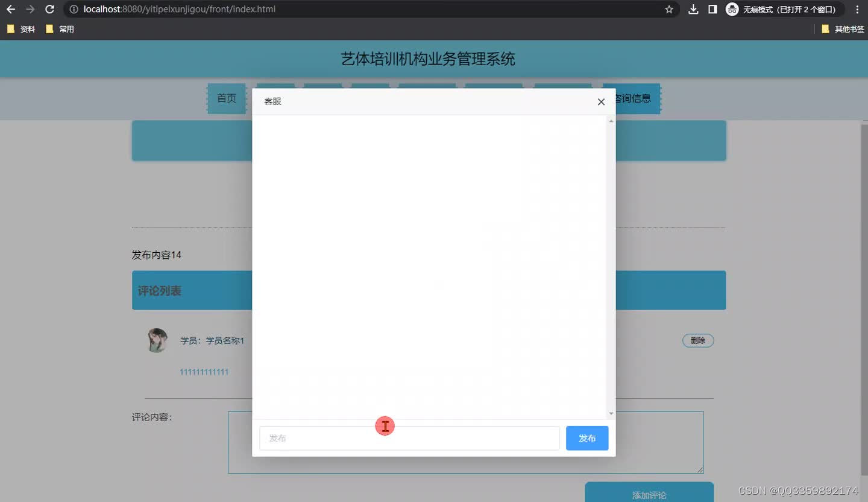Open the 咨询信息 navigation tab

click(638, 98)
